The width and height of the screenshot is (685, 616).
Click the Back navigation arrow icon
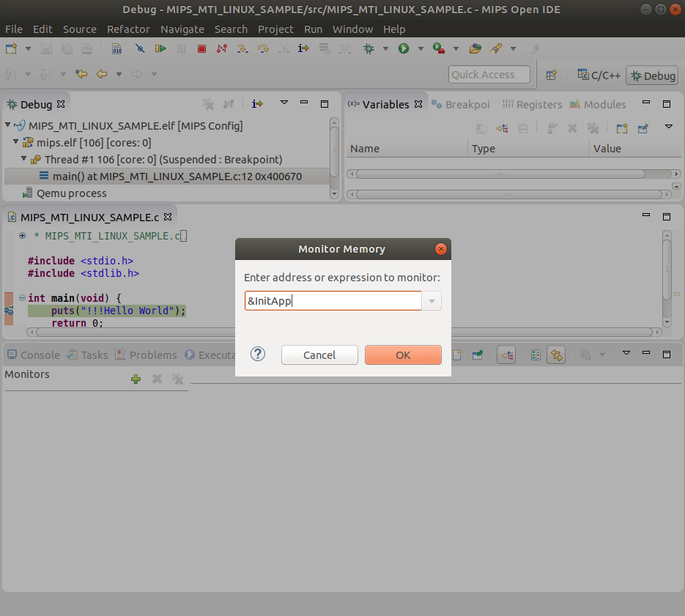coord(102,74)
